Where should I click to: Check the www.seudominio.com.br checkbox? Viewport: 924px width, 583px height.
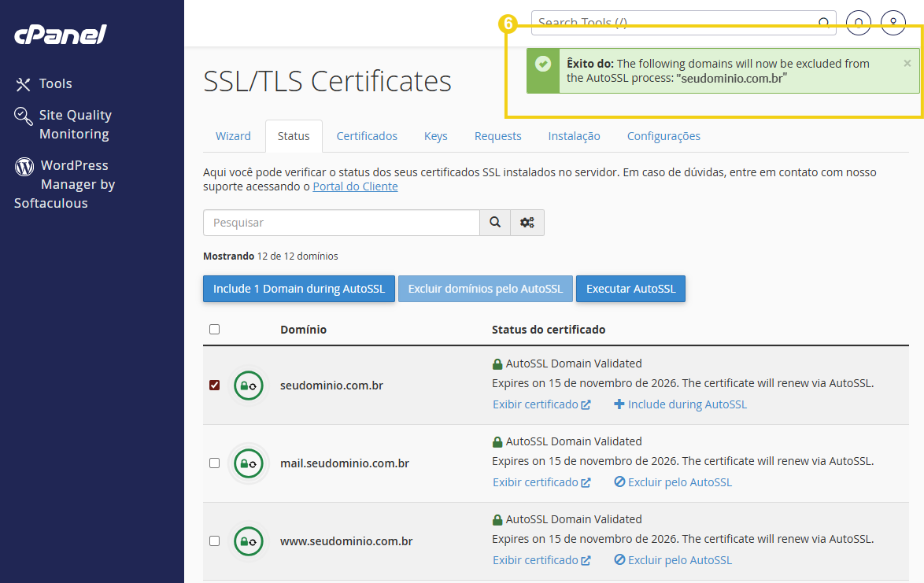215,541
